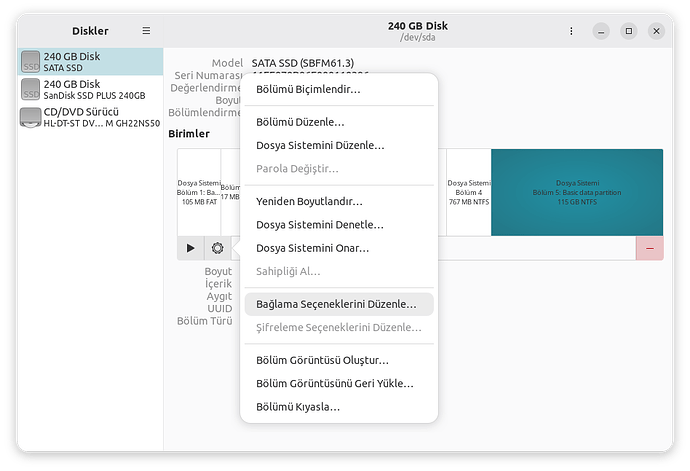Choose Bölüm Görüntüsünü Geri Yükle… item
The image size is (690, 471).
[334, 383]
